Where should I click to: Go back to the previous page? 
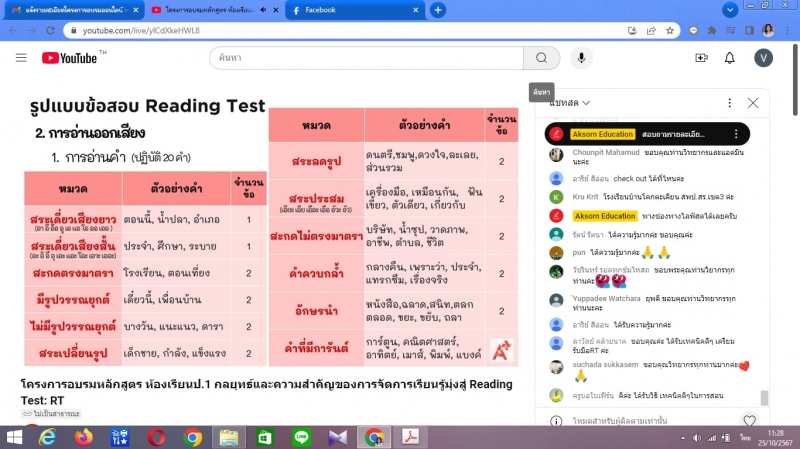click(x=13, y=31)
